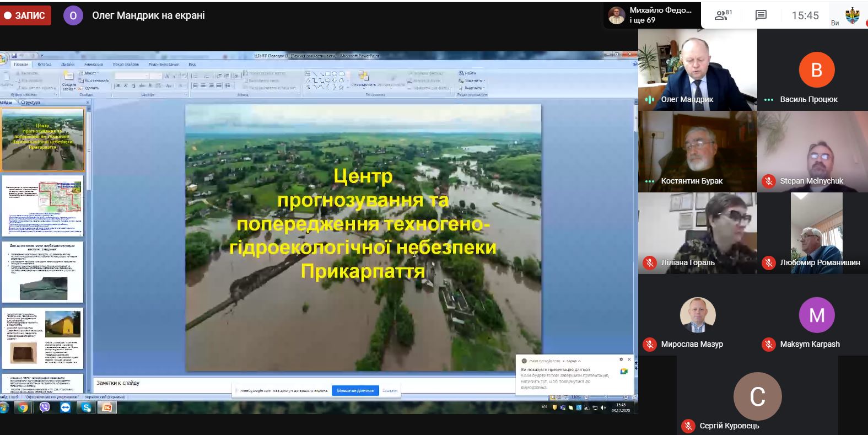
Task: Select the Михайло Федо... і ще 69 tile
Action: (x=653, y=15)
